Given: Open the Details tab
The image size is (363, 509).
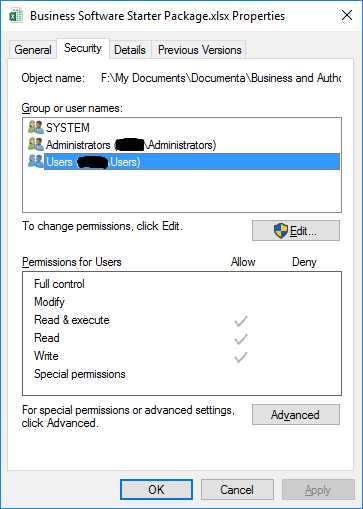Looking at the screenshot, I should click(x=130, y=50).
